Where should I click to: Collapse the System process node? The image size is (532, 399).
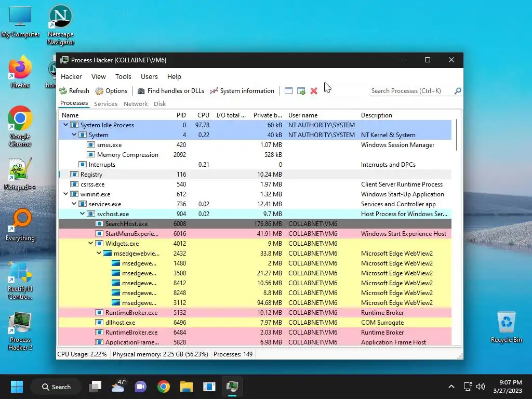point(74,135)
